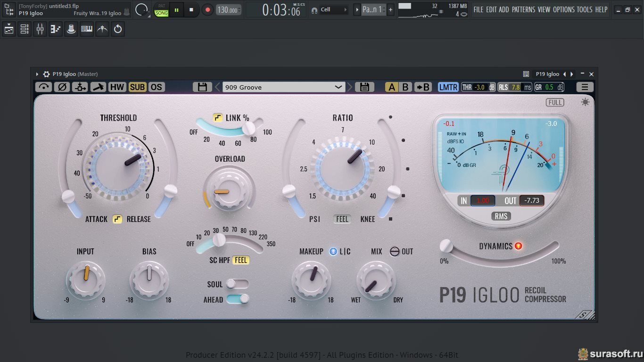Image resolution: width=644 pixels, height=362 pixels.
Task: Click next plugin arrow next to P19 Igloo
Action: (x=572, y=74)
